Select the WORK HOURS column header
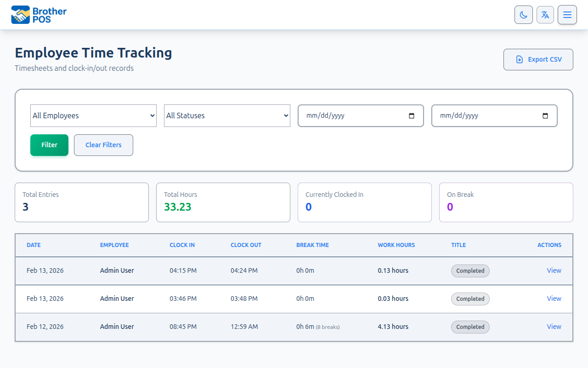This screenshot has width=588, height=368. pyautogui.click(x=396, y=245)
